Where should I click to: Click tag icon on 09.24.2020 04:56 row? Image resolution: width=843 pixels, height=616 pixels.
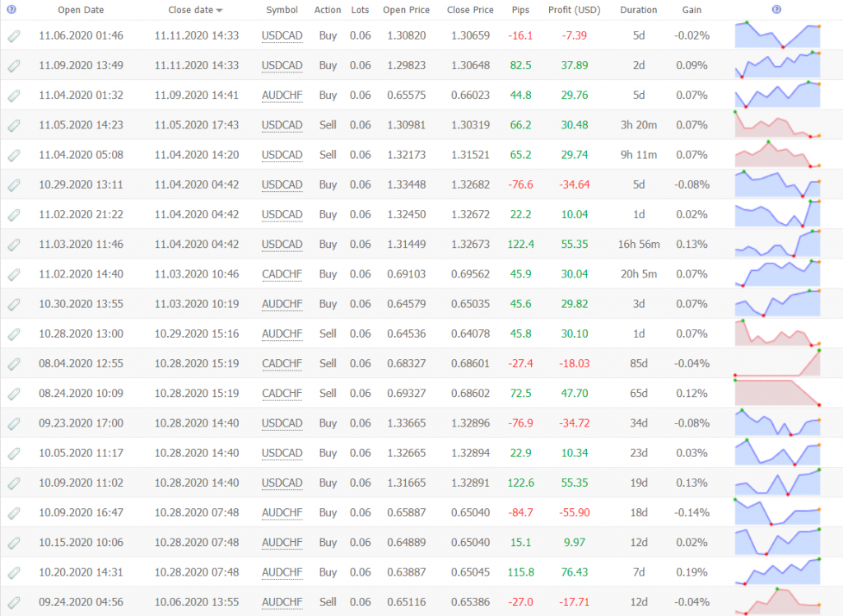(x=14, y=602)
